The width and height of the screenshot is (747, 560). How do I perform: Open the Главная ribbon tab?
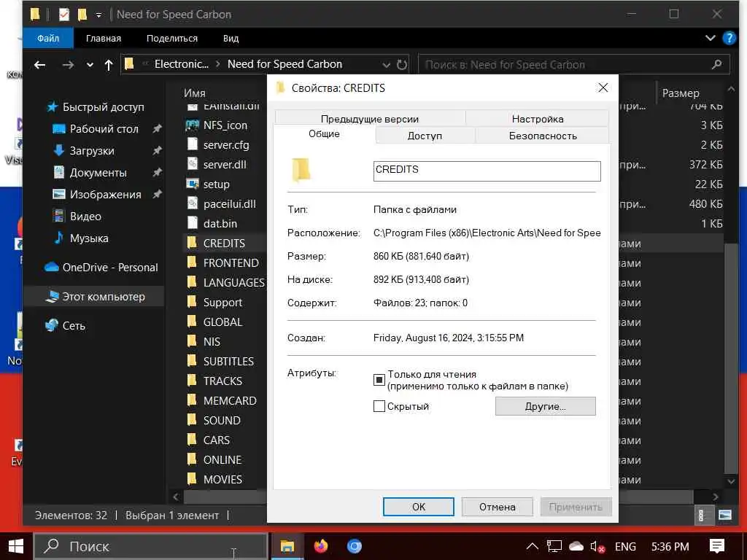pyautogui.click(x=104, y=38)
